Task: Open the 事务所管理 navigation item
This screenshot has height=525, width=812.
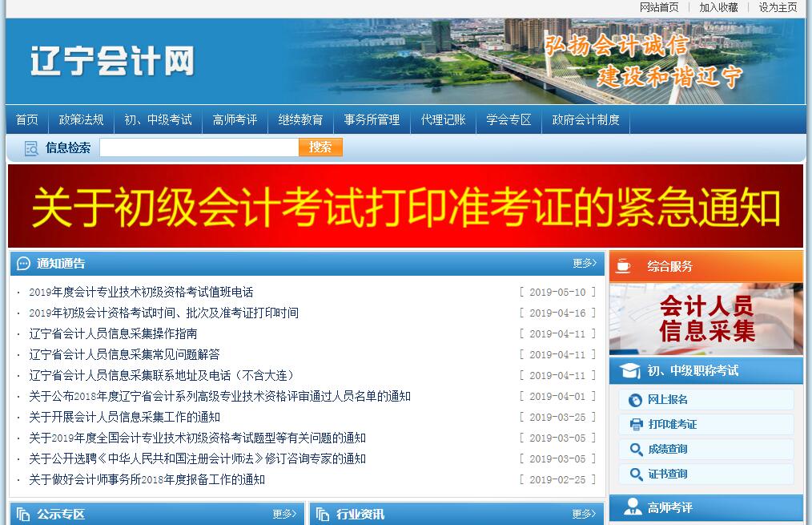Action: (372, 119)
